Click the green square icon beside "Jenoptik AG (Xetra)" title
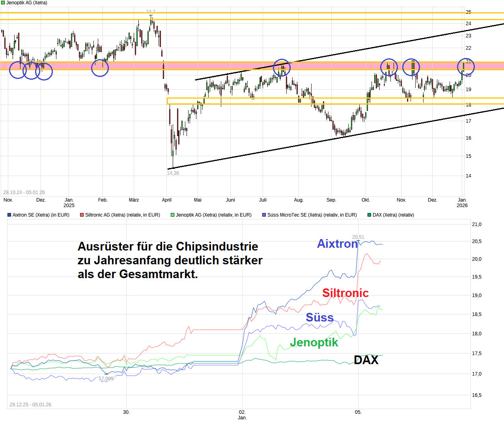 pyautogui.click(x=3, y=3)
